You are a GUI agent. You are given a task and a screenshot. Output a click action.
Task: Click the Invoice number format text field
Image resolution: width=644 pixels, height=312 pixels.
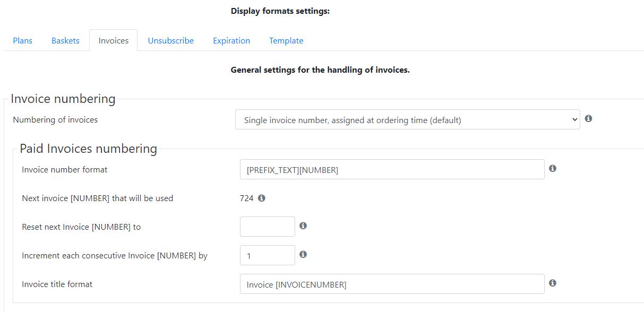(x=392, y=169)
